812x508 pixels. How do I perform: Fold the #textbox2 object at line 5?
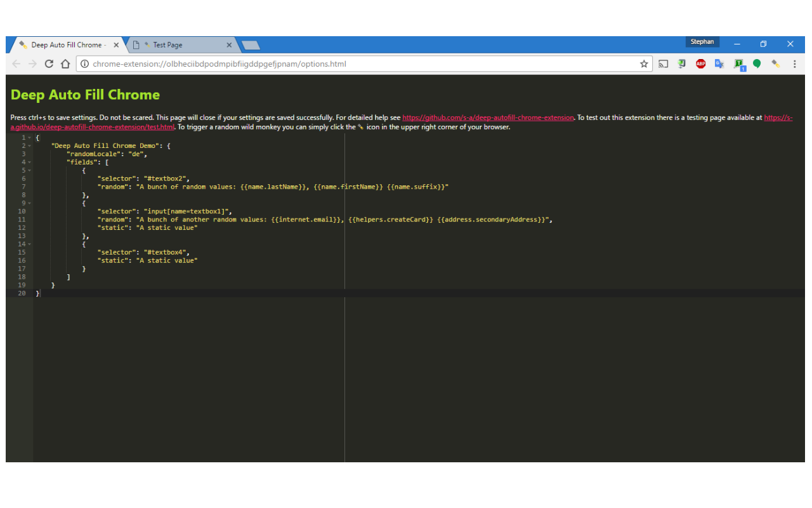[29, 171]
